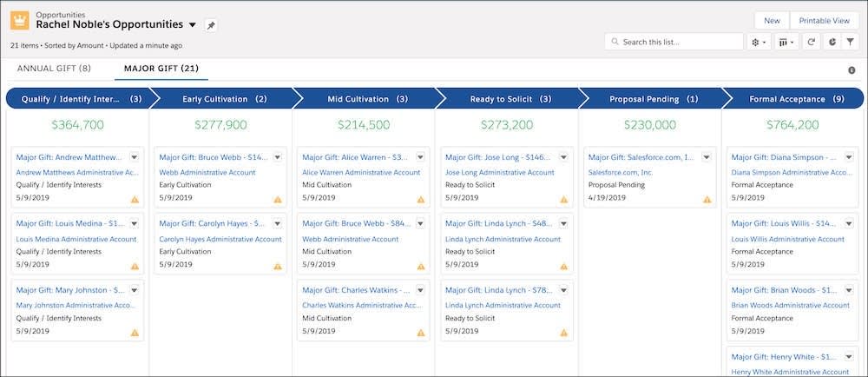Click warning icon on Andrew Matthews card
868x377 pixels.
click(135, 199)
